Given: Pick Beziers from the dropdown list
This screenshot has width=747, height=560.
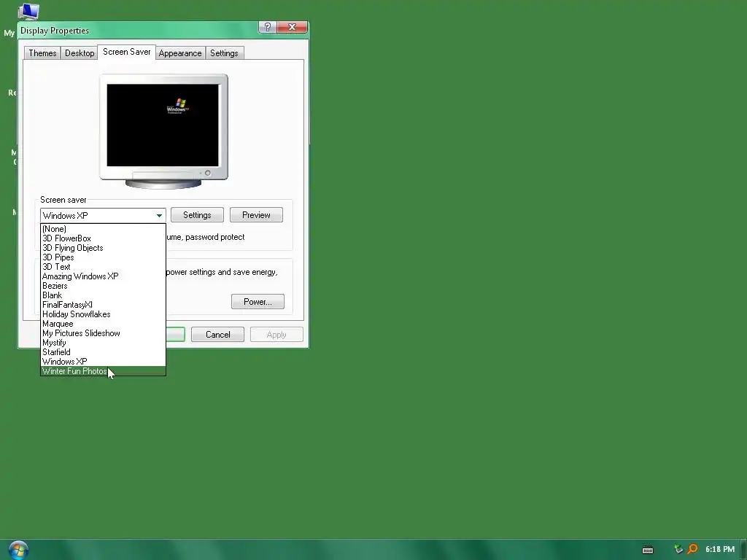Looking at the screenshot, I should (103, 286).
